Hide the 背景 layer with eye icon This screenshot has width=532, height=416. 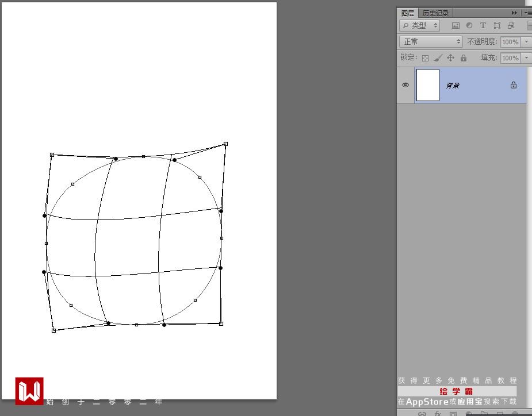pyautogui.click(x=405, y=85)
